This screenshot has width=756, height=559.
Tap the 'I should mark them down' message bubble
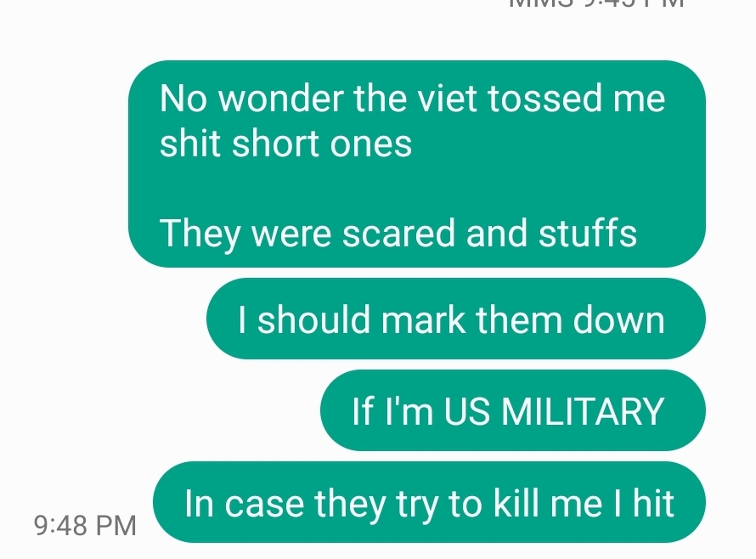pos(456,319)
